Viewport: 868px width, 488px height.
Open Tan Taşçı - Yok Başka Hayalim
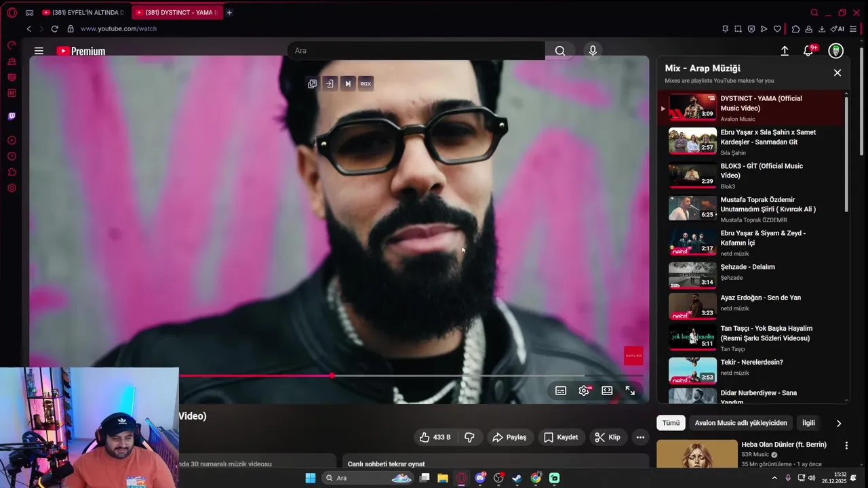coord(751,338)
